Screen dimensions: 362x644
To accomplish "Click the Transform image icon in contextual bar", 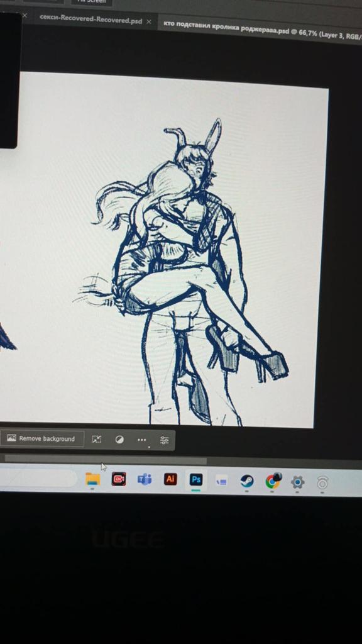I will click(x=96, y=439).
